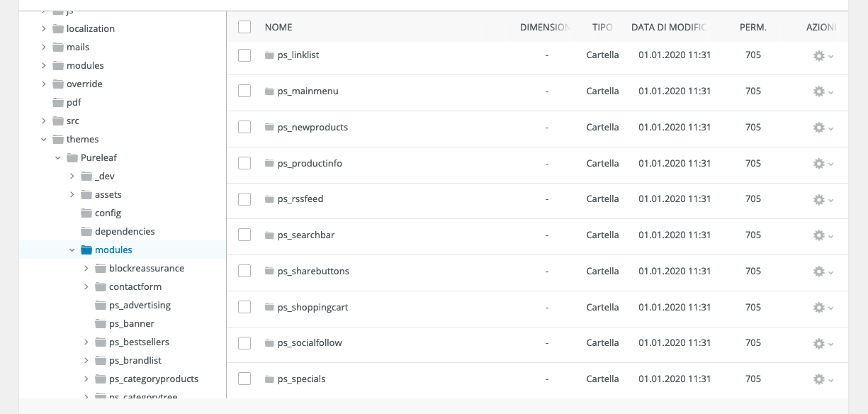Click the folder icon next to ps_rssfeed
868x414 pixels.
269,199
